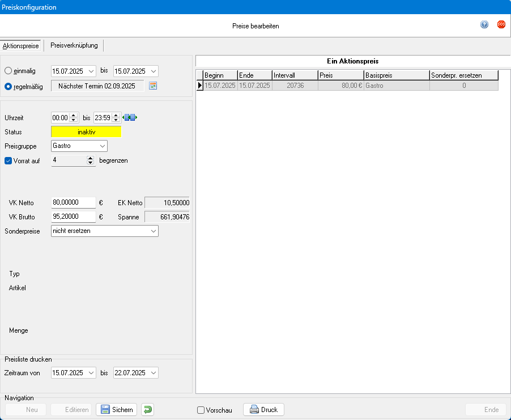Open the Zeitraum von date picker
This screenshot has height=420, width=511.
click(92, 373)
